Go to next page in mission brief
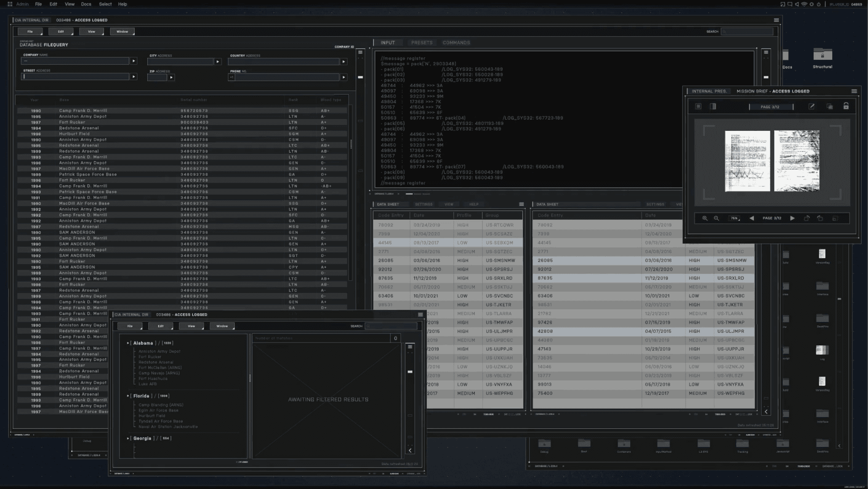Screen dimensions: 868x489 [792, 218]
